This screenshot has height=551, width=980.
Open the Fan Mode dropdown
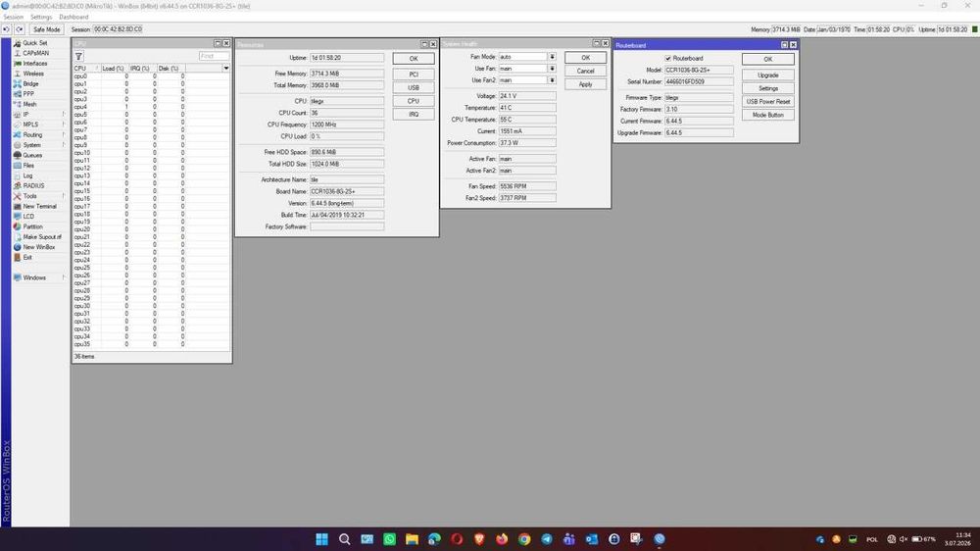click(x=552, y=57)
